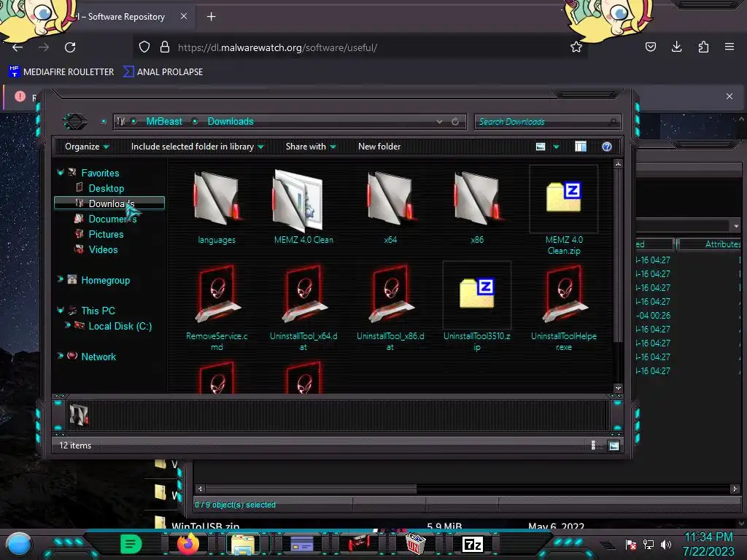This screenshot has width=747, height=560.
Task: Switch to details view in status bar
Action: click(x=594, y=446)
